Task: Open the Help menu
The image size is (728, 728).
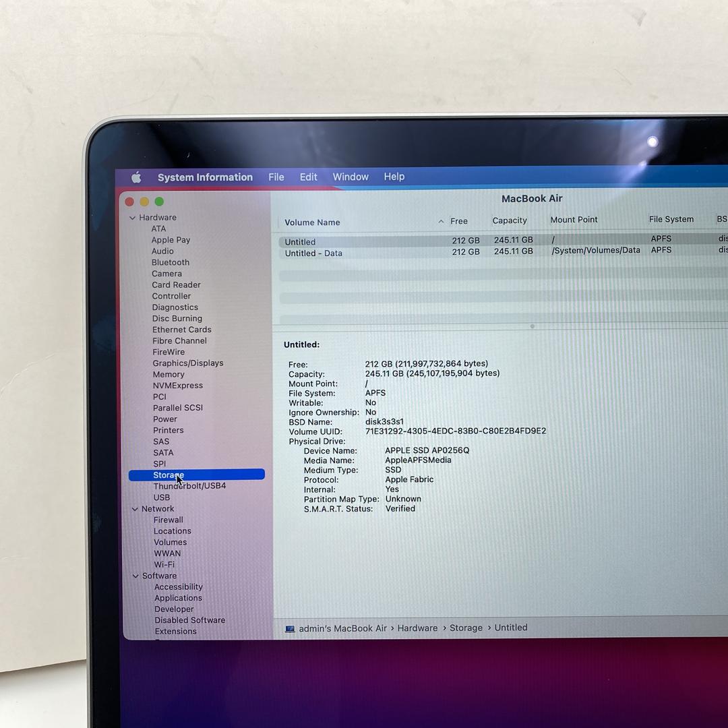Action: pyautogui.click(x=394, y=177)
